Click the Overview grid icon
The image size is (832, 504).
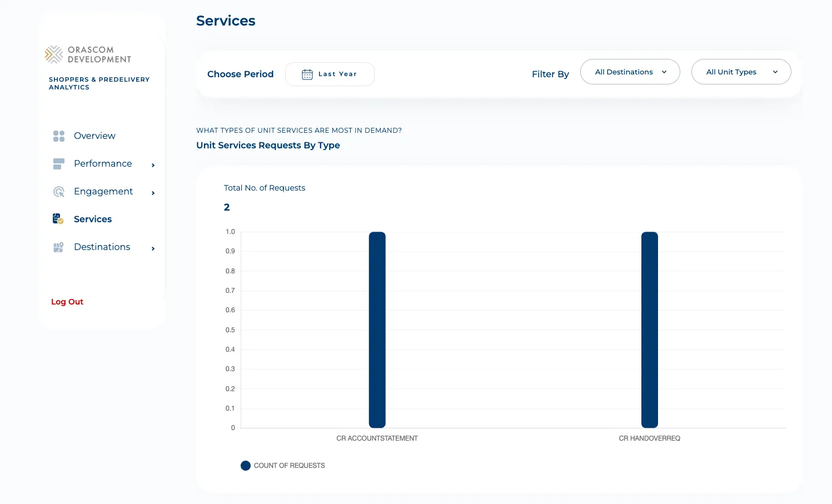point(59,136)
